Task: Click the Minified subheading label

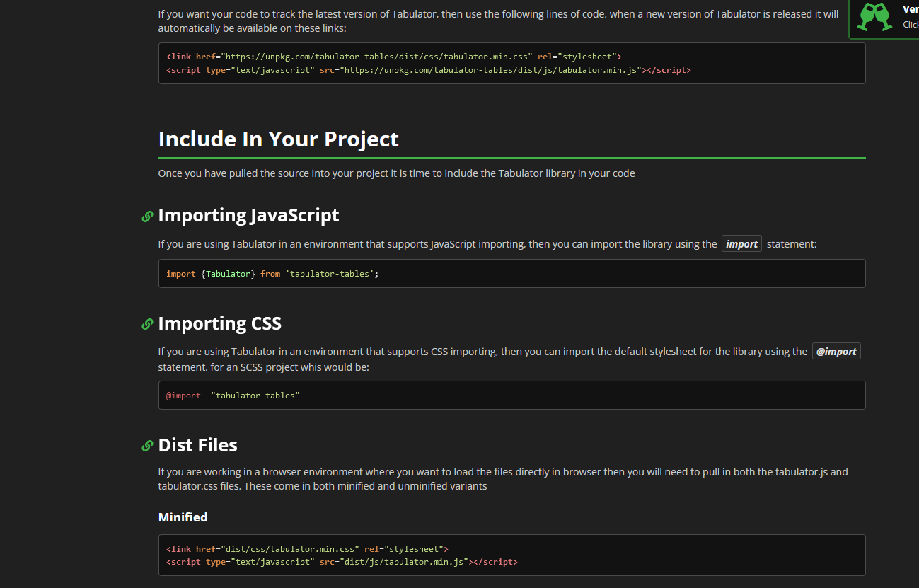Action: tap(183, 517)
